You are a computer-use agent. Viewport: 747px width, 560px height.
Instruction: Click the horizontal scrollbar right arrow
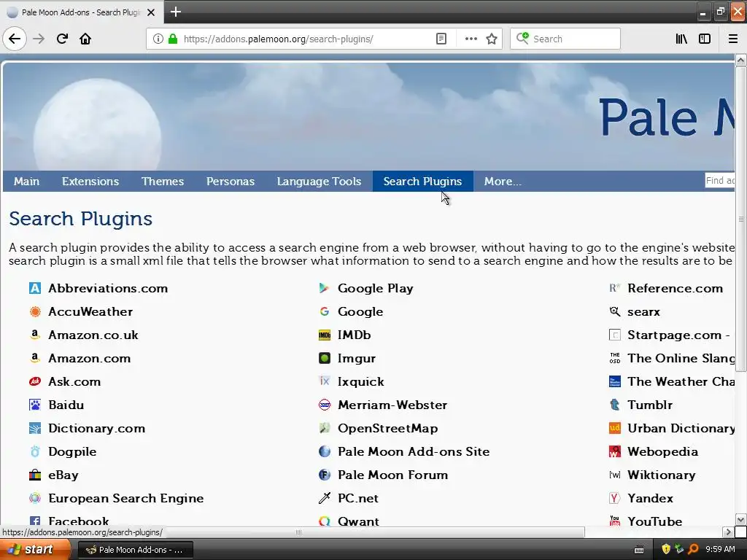pos(727,532)
